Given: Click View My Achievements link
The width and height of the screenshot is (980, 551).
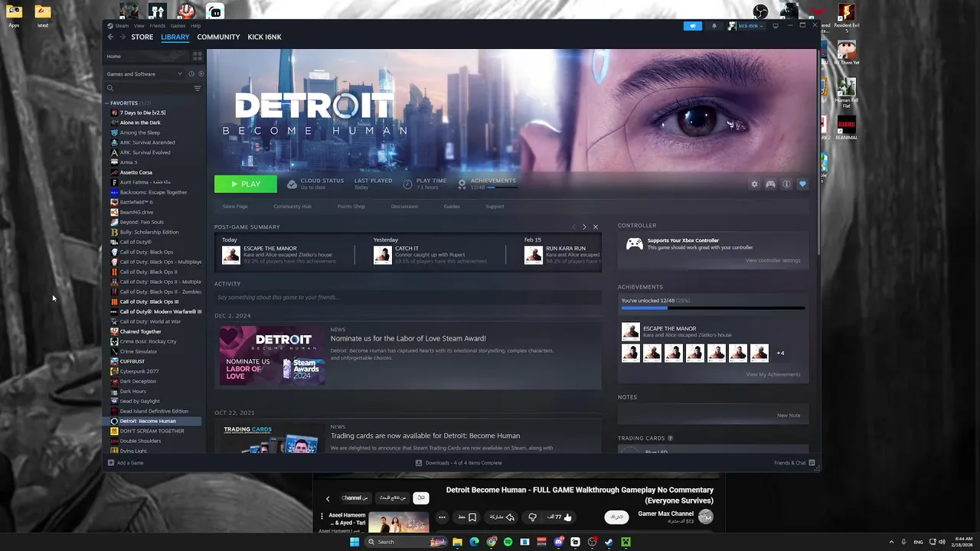Looking at the screenshot, I should pos(773,374).
